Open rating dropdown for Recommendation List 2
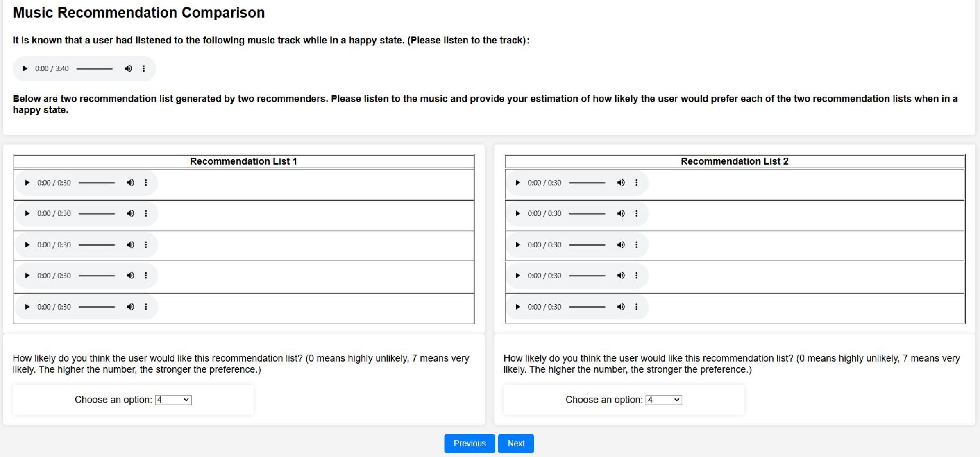 click(663, 400)
